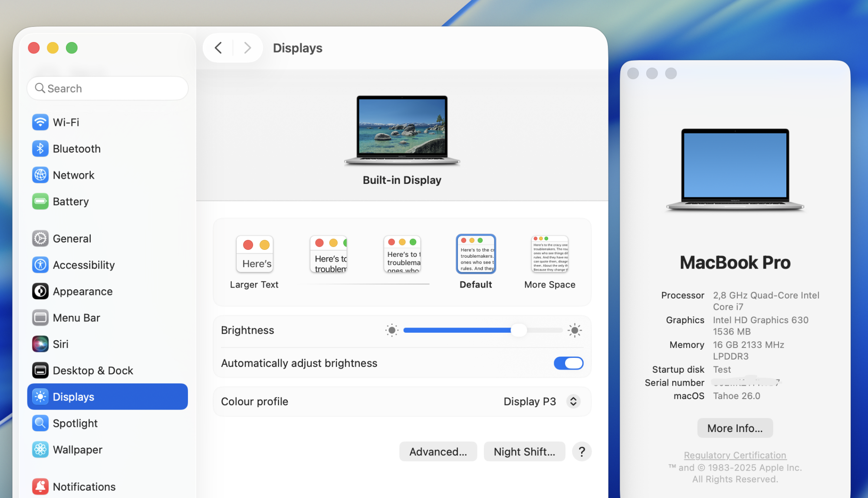Click the help question mark button
868x498 pixels.
[x=582, y=452]
